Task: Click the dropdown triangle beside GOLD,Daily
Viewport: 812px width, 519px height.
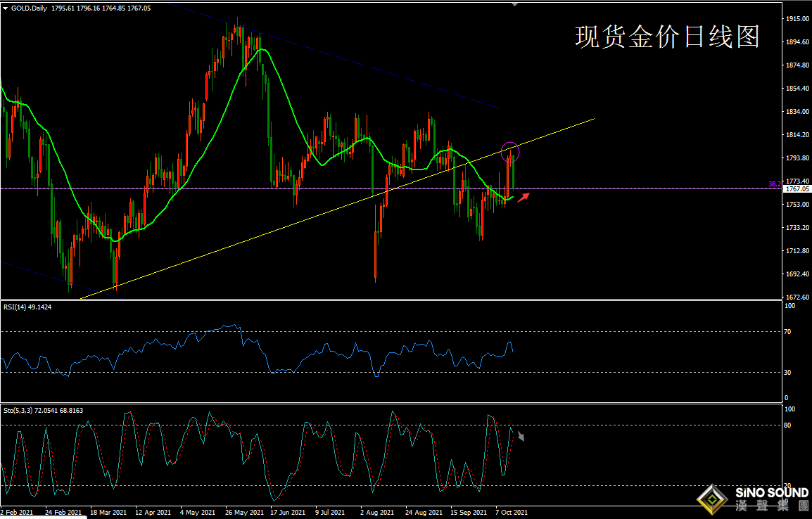Action: pyautogui.click(x=5, y=6)
